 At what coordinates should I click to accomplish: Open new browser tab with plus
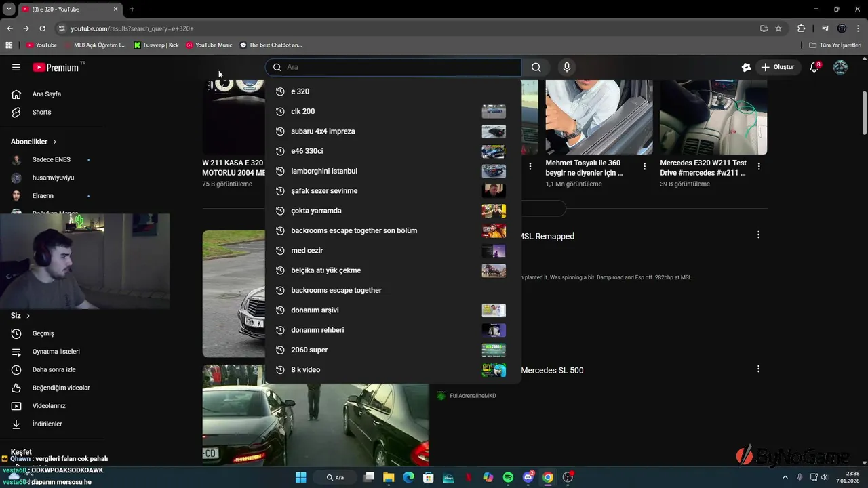pos(132,9)
